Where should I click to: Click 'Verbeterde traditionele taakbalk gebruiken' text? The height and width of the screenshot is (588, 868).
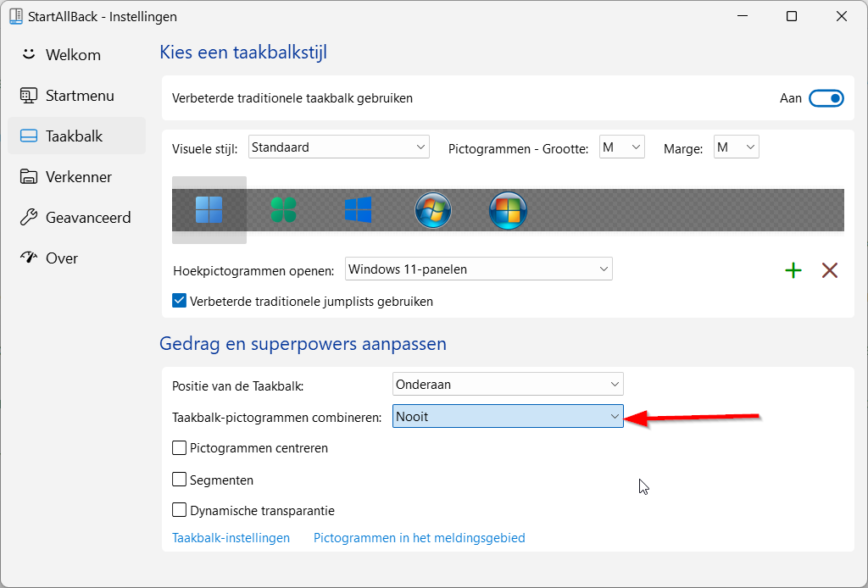click(x=292, y=98)
